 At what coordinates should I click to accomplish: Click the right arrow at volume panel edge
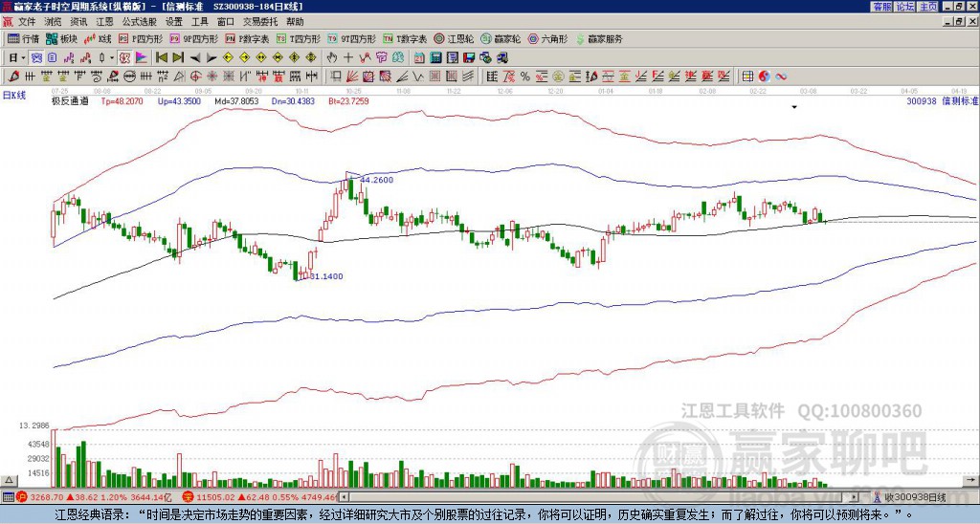click(970, 480)
